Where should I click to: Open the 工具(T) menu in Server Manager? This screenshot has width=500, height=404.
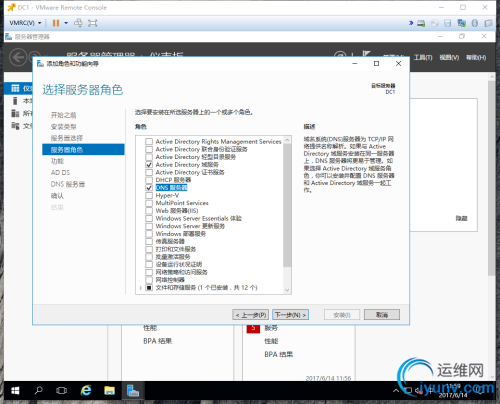tap(423, 58)
